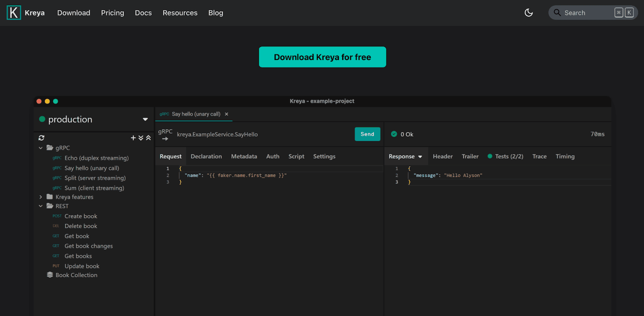The height and width of the screenshot is (316, 644).
Task: Visit the Blog link
Action: tap(216, 13)
